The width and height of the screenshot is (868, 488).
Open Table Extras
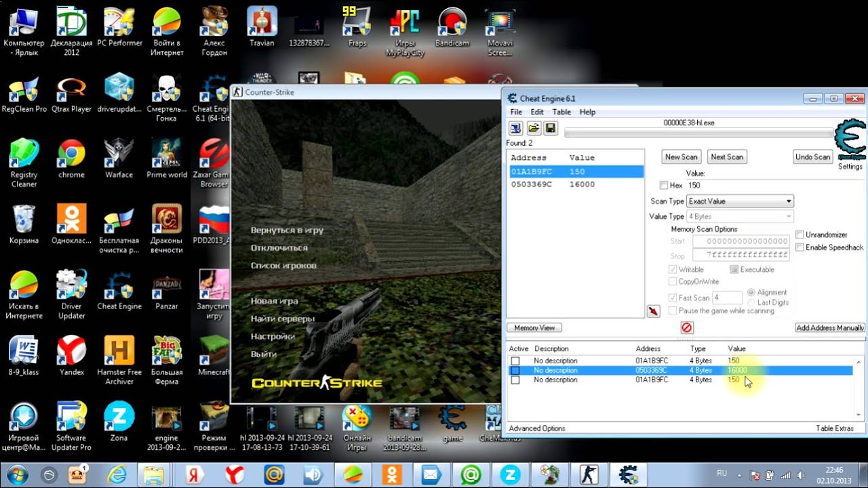tap(835, 428)
